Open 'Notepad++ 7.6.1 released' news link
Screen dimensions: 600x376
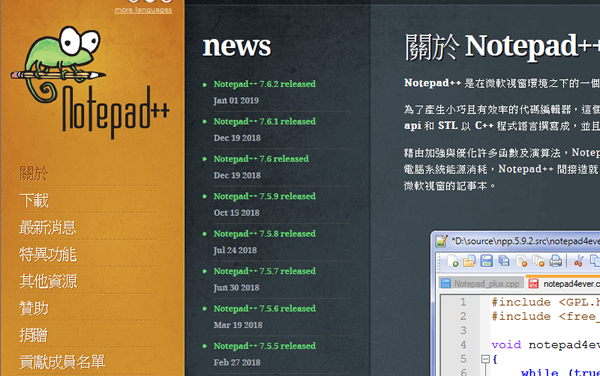click(x=264, y=121)
